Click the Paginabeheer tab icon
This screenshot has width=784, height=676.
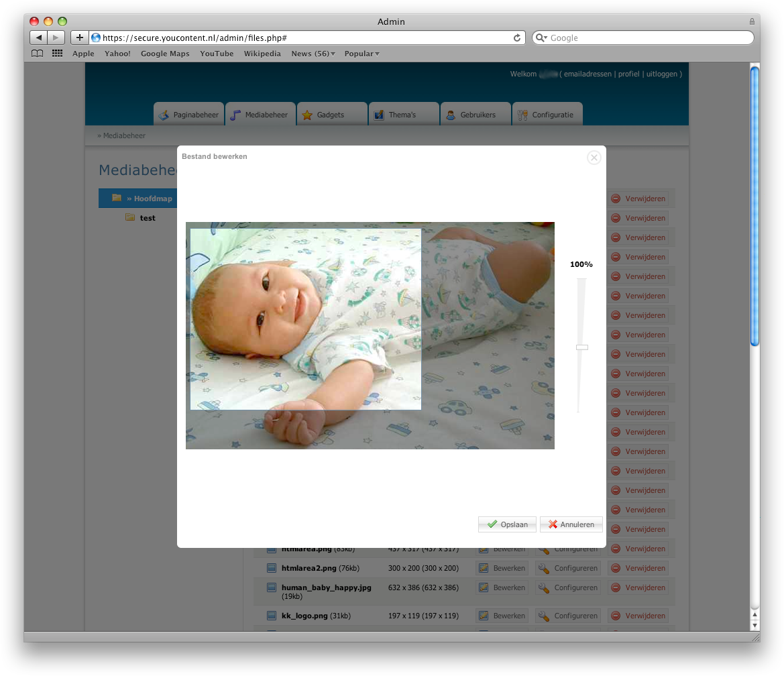click(x=164, y=115)
